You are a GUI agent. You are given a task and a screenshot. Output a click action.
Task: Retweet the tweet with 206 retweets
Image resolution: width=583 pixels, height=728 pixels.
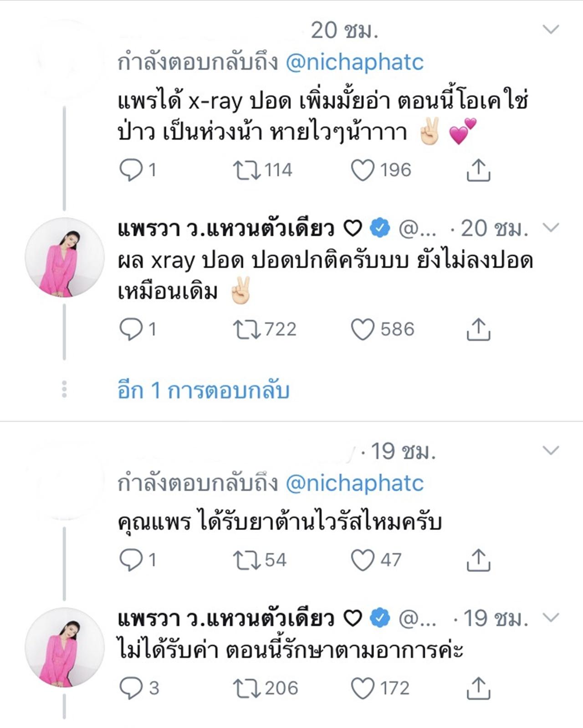click(246, 688)
